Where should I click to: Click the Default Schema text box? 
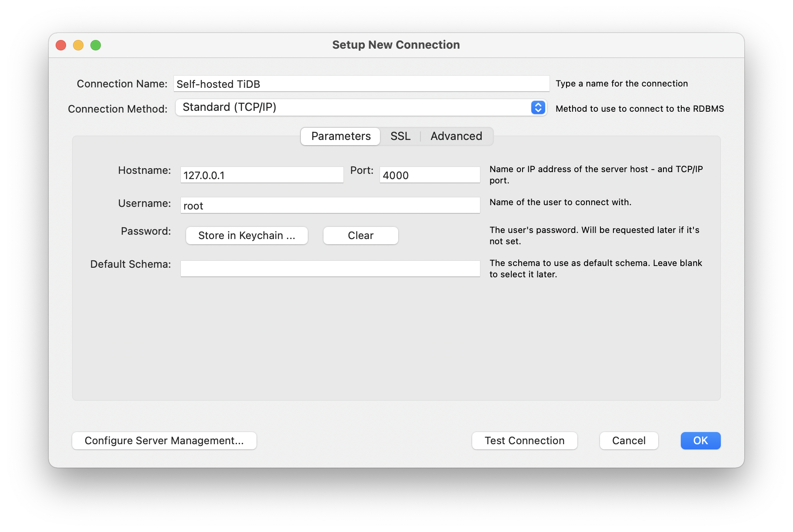click(x=330, y=268)
